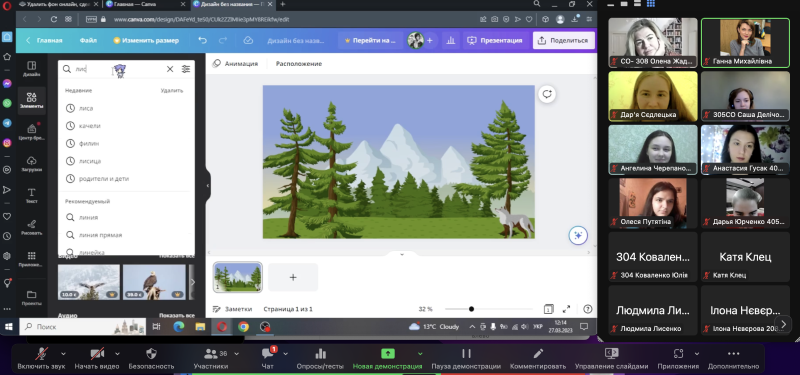Open the Elements panel in Canva sidebar
800x375 pixels.
click(x=32, y=100)
